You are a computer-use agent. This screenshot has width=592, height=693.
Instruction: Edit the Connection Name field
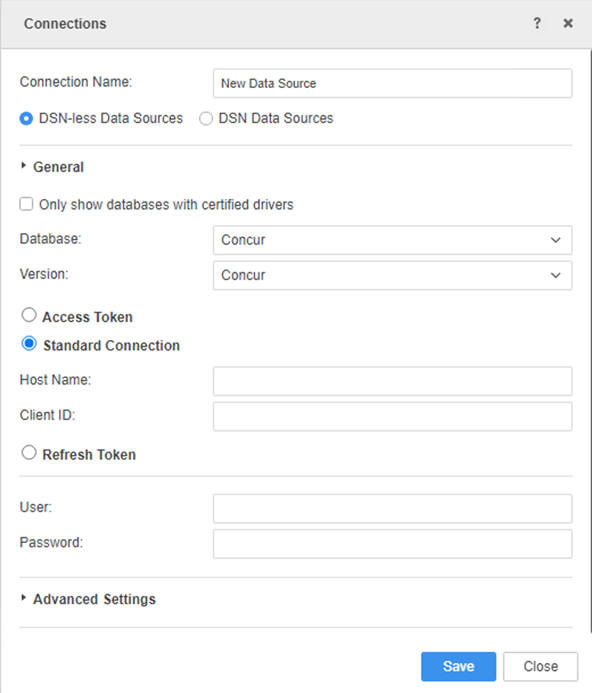(x=392, y=83)
